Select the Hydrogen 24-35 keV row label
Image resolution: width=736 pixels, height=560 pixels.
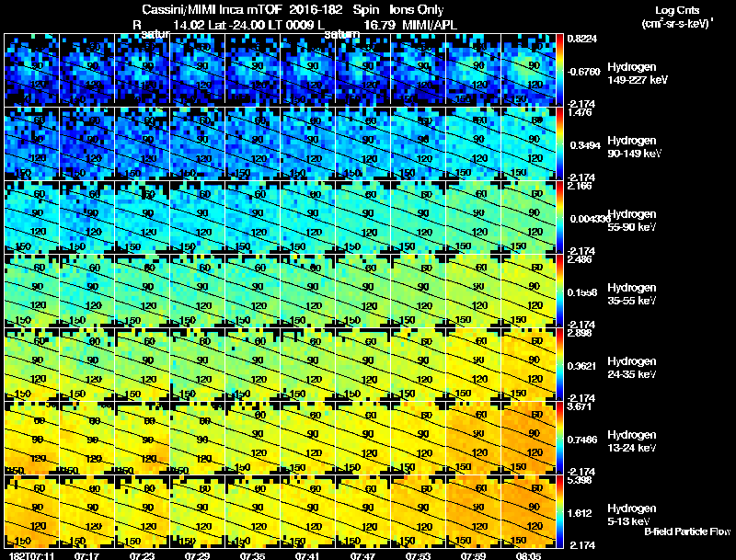coord(632,368)
